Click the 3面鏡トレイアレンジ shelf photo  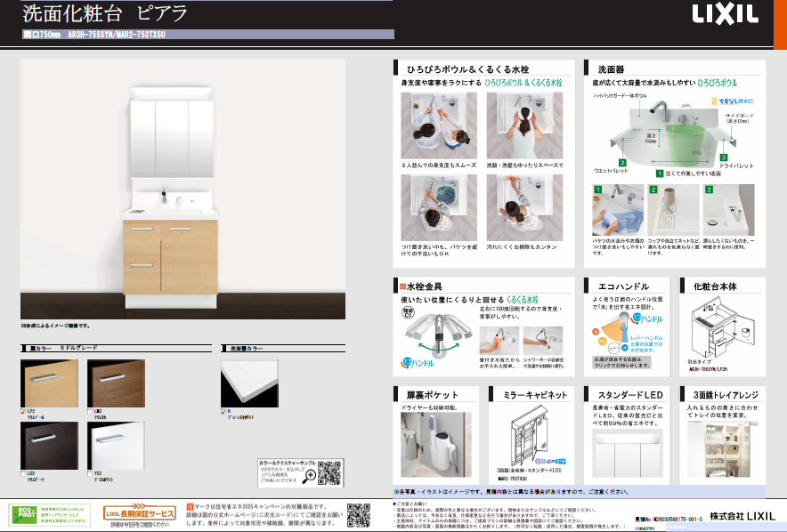[x=725, y=443]
